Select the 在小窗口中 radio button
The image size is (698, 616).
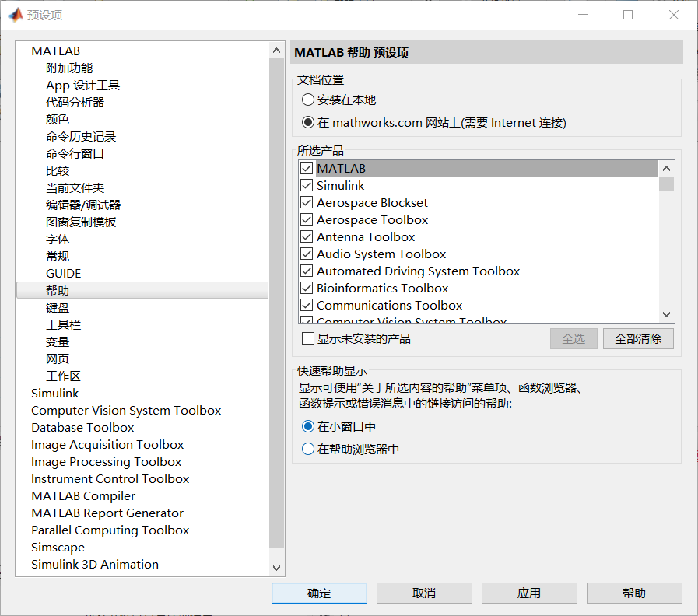(x=307, y=426)
